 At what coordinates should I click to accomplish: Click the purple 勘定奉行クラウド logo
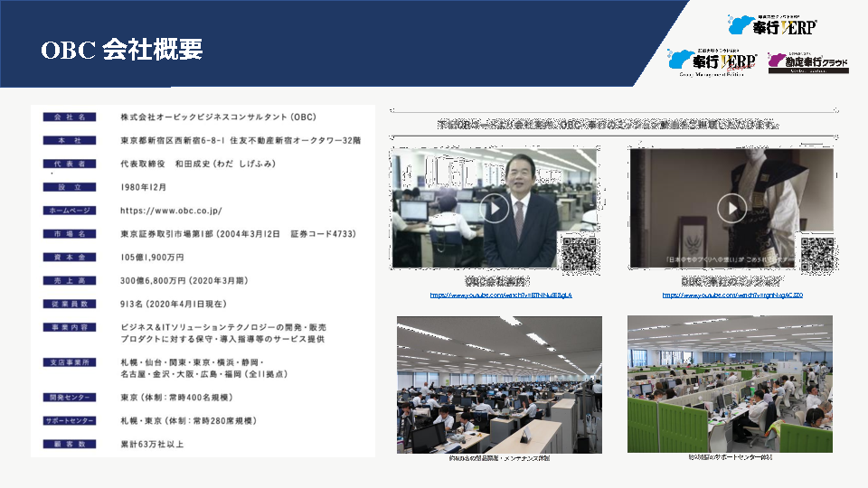click(807, 62)
